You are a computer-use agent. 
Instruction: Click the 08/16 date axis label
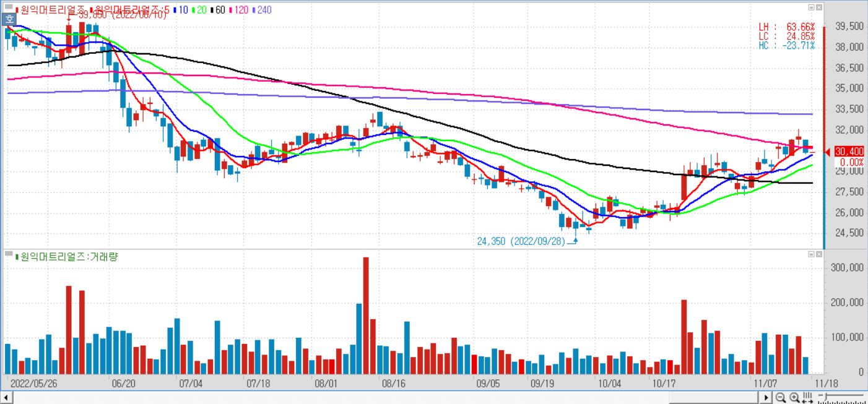coord(394,384)
